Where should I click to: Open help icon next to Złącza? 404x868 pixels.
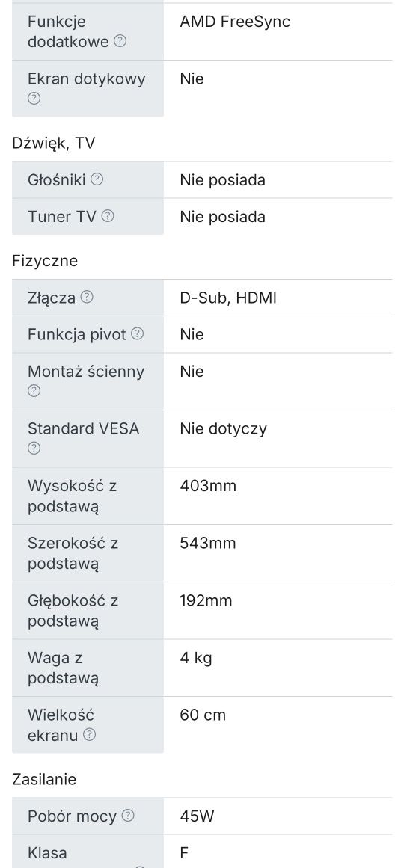coord(87,298)
